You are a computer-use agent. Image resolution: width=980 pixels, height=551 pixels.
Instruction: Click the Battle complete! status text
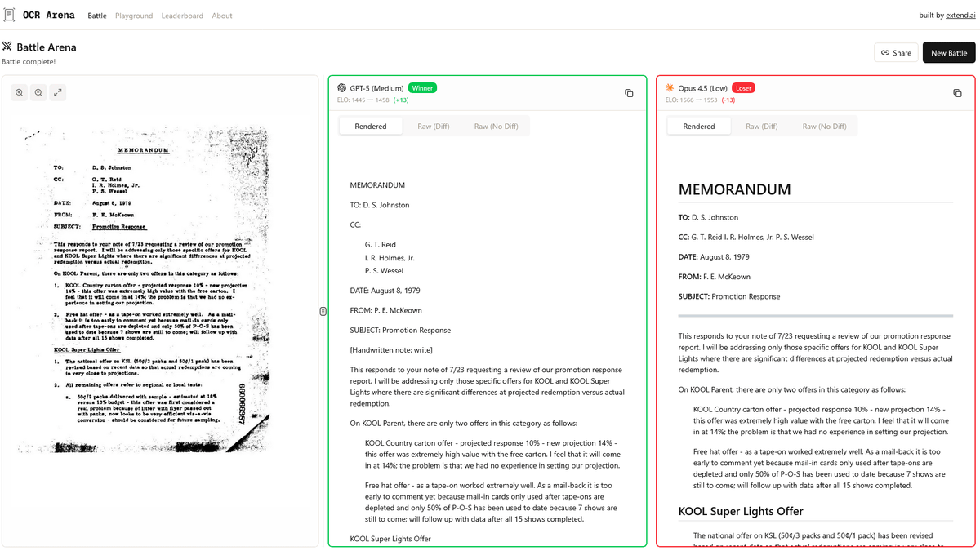click(29, 61)
